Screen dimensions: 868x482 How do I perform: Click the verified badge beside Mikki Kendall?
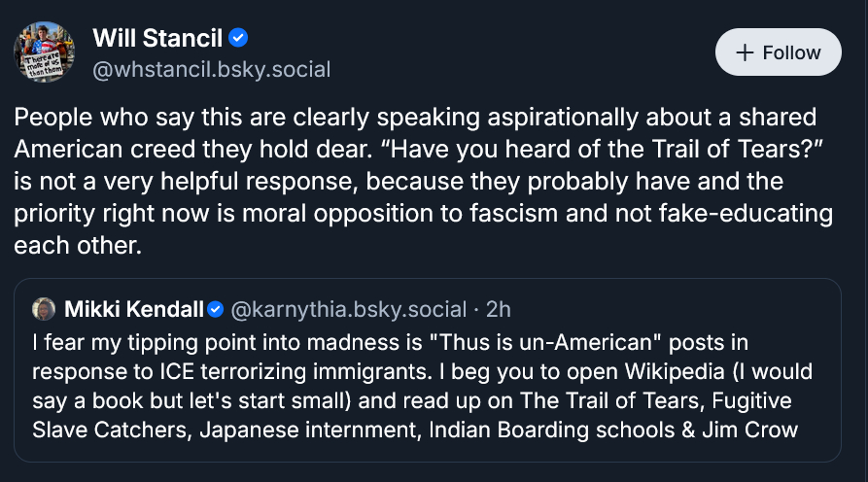coord(216,310)
